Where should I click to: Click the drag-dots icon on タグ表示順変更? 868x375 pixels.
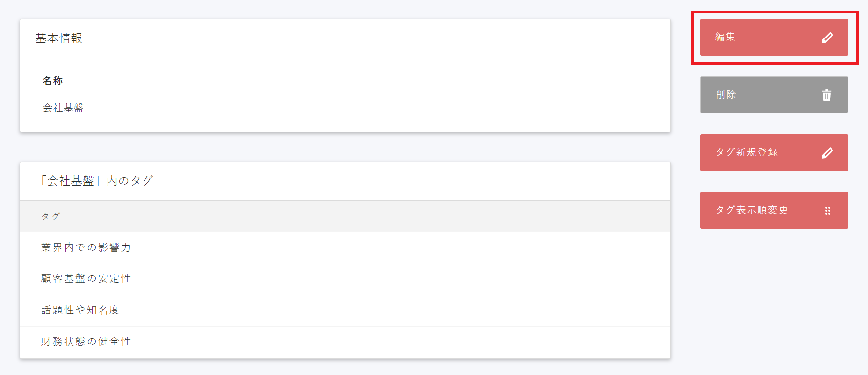[827, 211]
